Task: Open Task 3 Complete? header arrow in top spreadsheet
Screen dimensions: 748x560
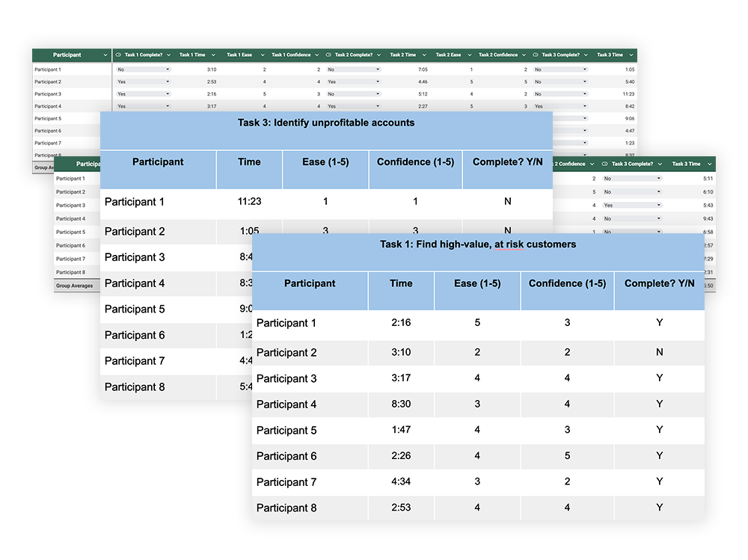Action: pos(586,55)
